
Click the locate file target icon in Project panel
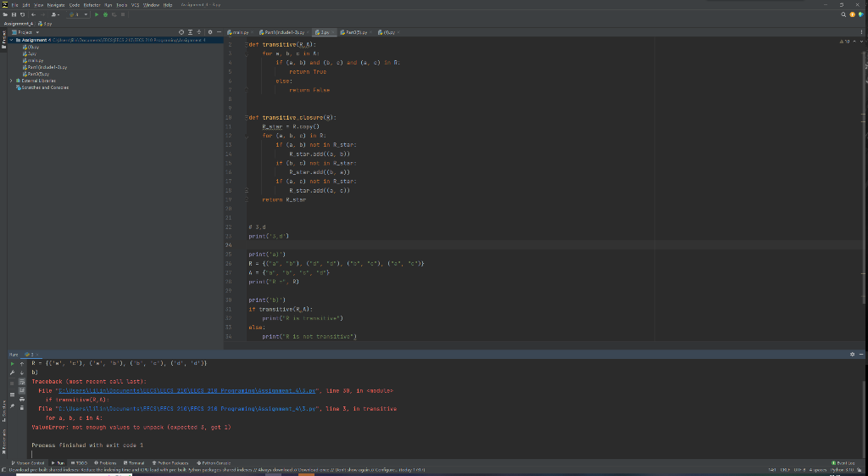(180, 32)
